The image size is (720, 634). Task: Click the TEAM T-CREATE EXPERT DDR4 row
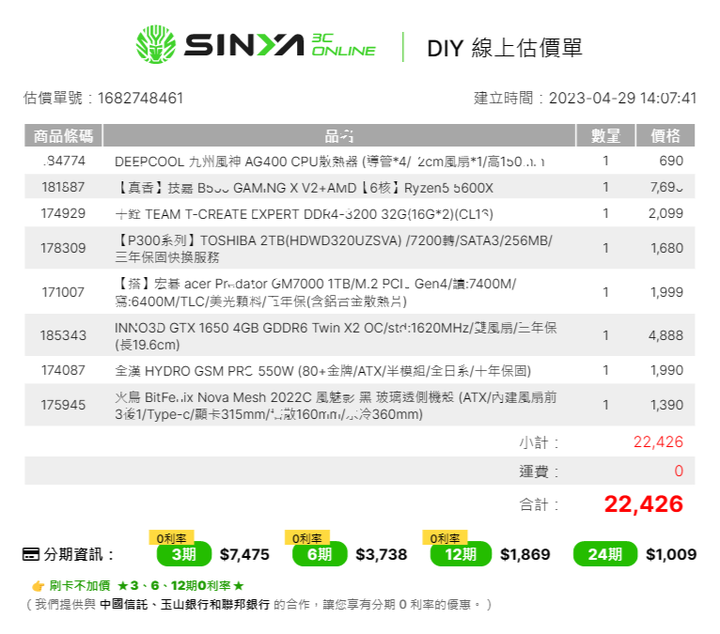(360, 213)
